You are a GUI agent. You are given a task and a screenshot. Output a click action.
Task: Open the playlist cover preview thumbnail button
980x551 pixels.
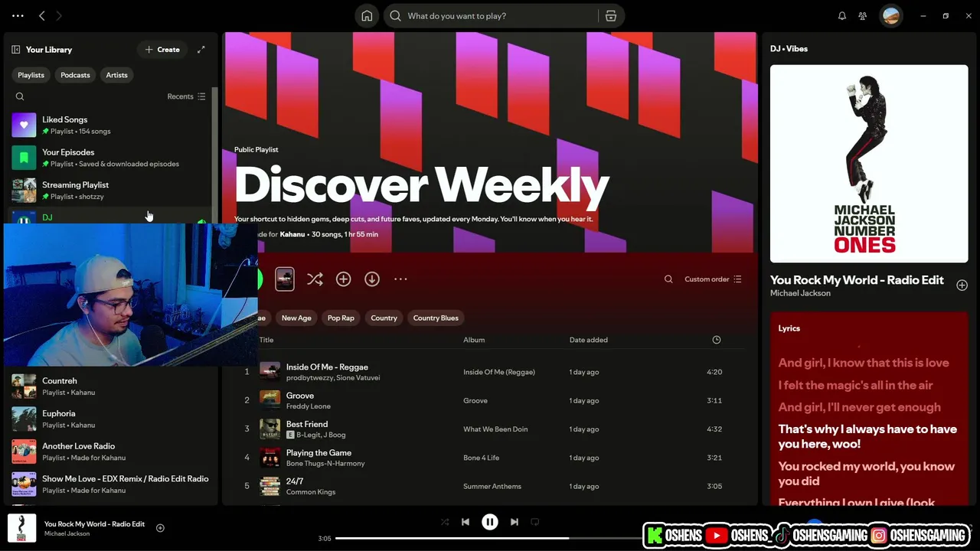tap(285, 279)
